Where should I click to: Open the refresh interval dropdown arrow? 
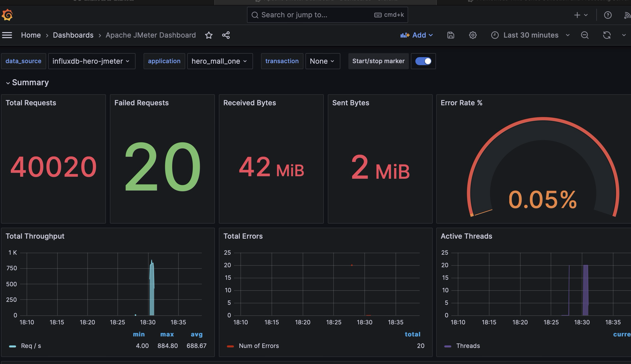[x=624, y=35]
